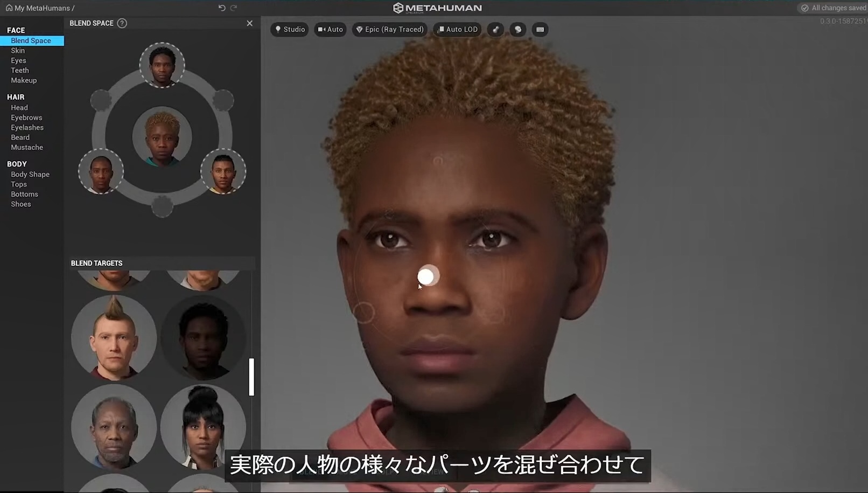Toggle the bone/skeleton view icon

(495, 30)
